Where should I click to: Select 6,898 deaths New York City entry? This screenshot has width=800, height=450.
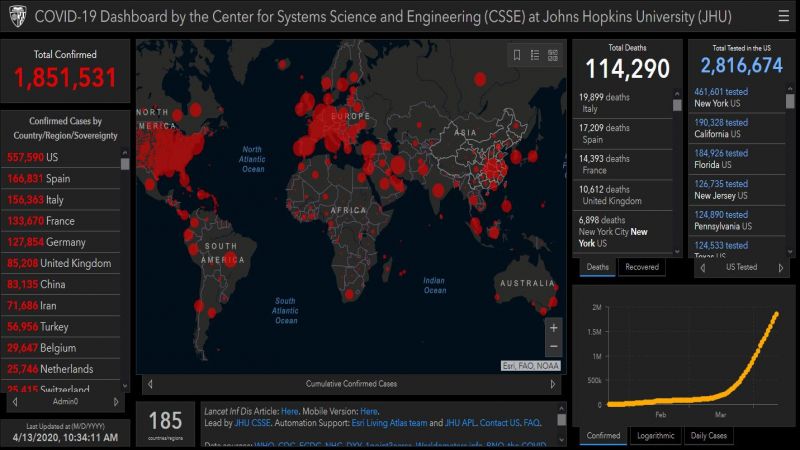(x=623, y=232)
